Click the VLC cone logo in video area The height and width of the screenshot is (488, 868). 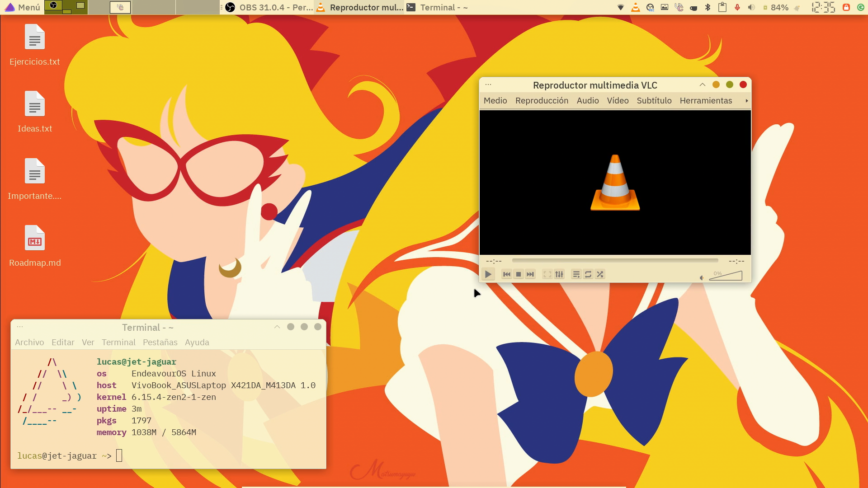[615, 183]
